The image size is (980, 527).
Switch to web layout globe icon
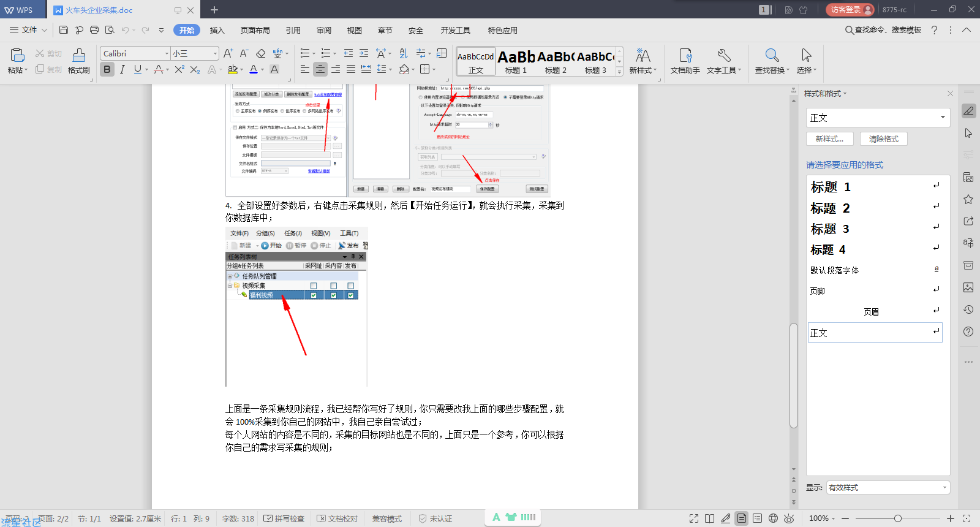pyautogui.click(x=774, y=518)
